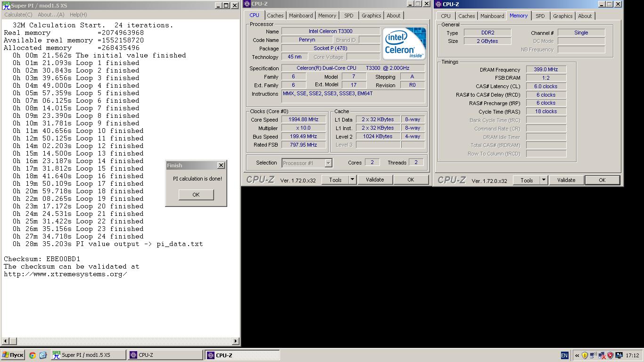Click OK in the CPU window

click(x=411, y=180)
